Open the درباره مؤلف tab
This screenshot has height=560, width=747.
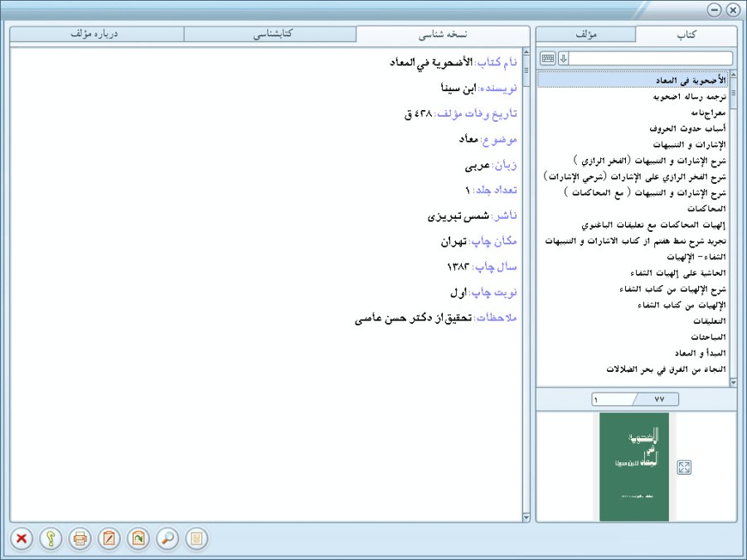click(96, 34)
